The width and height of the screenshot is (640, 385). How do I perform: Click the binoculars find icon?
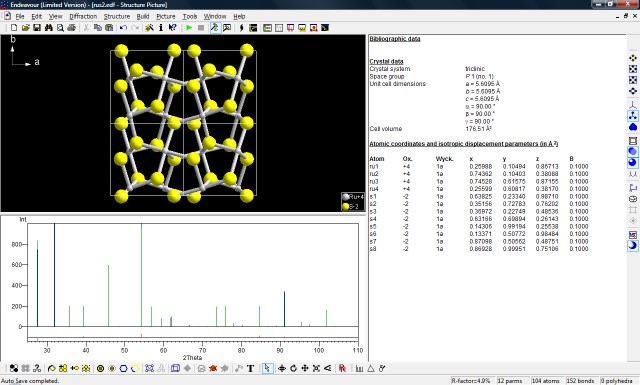pyautogui.click(x=49, y=28)
